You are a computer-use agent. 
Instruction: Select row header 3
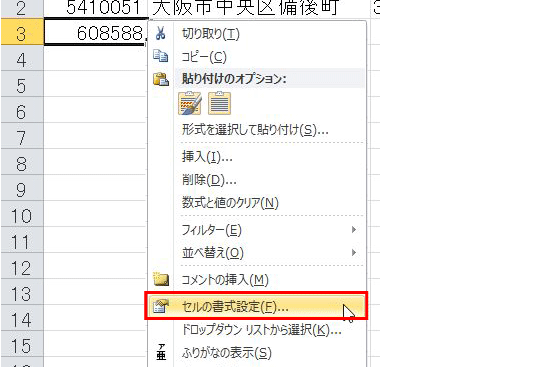[x=22, y=32]
